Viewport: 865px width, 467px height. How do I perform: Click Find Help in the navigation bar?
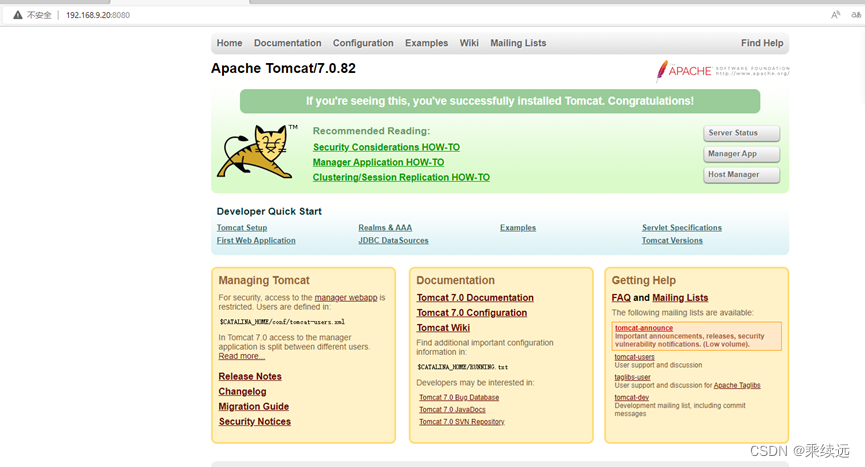(762, 43)
